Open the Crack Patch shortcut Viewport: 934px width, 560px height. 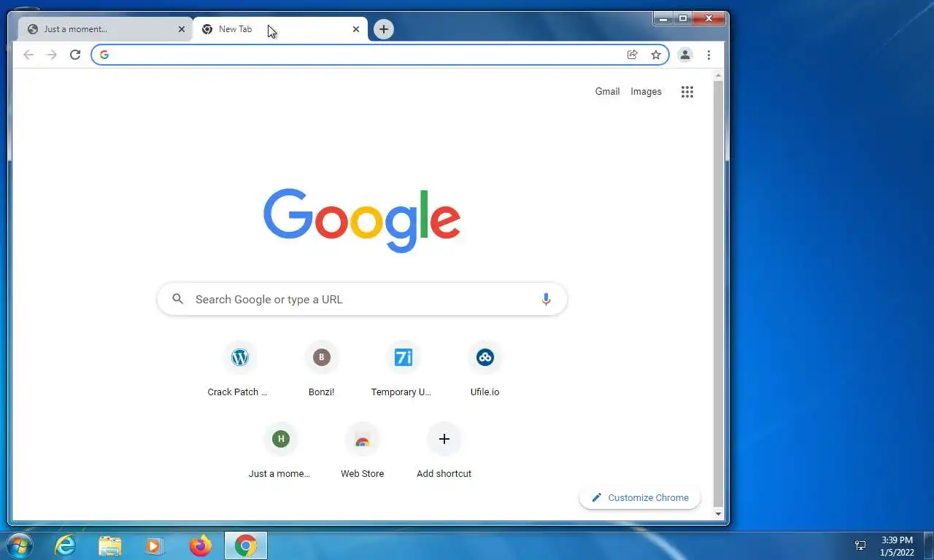click(x=239, y=369)
